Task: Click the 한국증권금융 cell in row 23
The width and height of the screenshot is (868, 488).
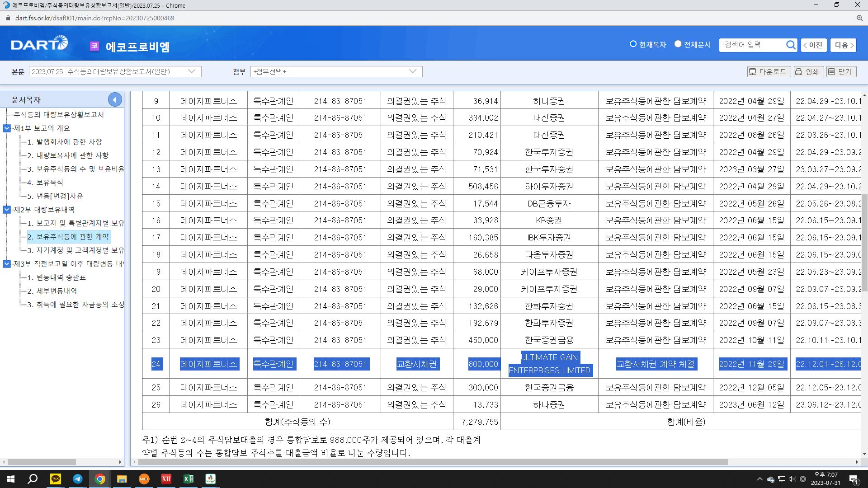Action: click(549, 340)
